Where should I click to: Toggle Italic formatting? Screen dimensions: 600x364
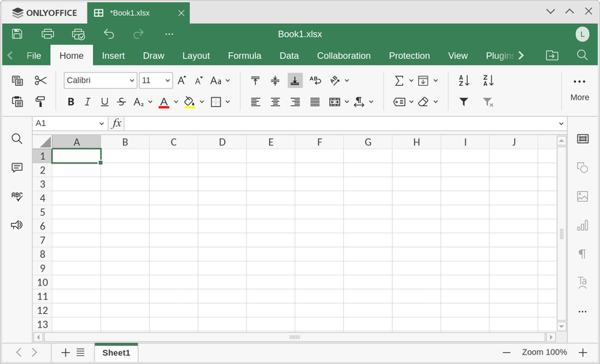tap(87, 102)
